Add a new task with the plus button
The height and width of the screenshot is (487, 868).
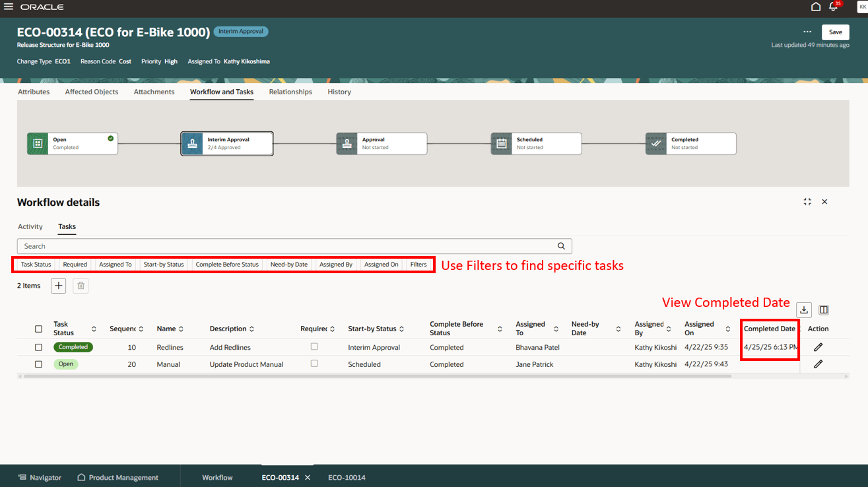pyautogui.click(x=59, y=286)
